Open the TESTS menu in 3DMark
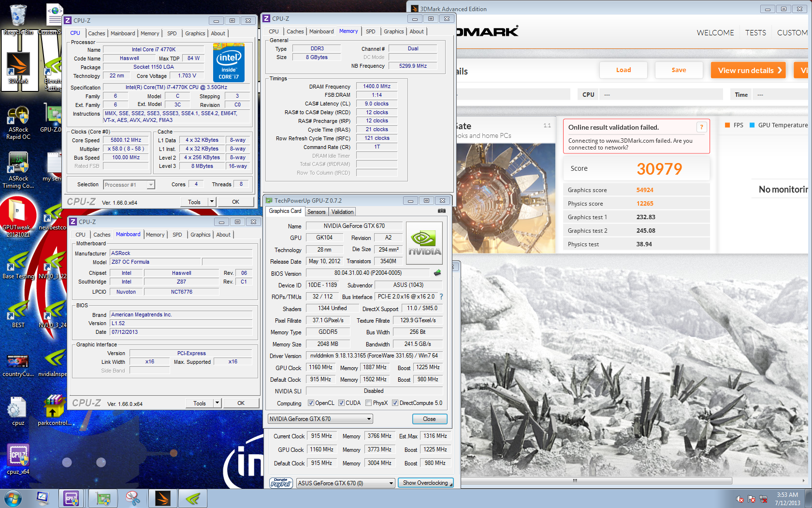 pos(755,32)
